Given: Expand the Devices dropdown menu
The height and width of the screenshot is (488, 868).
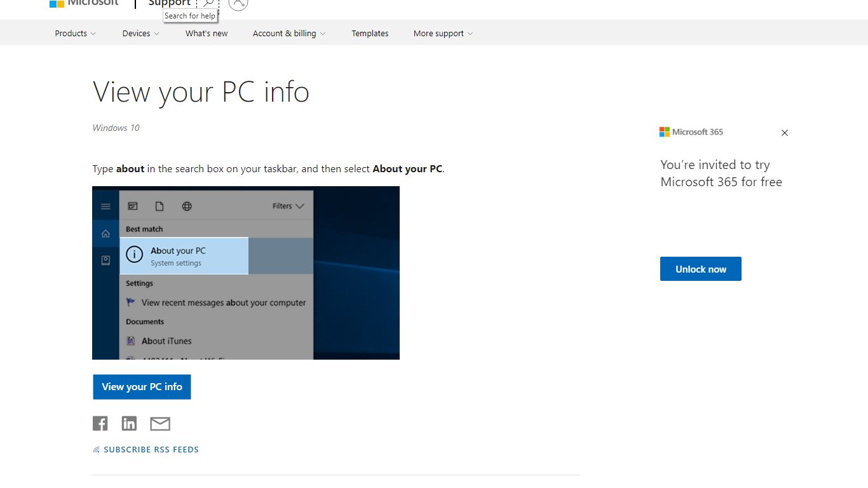Looking at the screenshot, I should click(141, 33).
